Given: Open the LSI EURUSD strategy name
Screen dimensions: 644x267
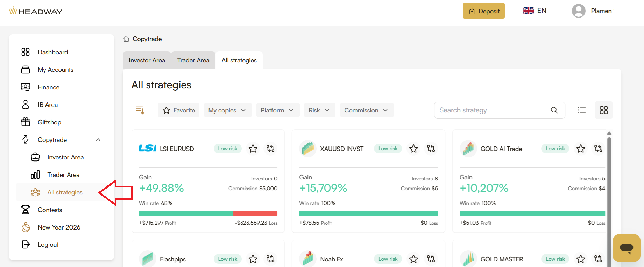Looking at the screenshot, I should pos(177,149).
